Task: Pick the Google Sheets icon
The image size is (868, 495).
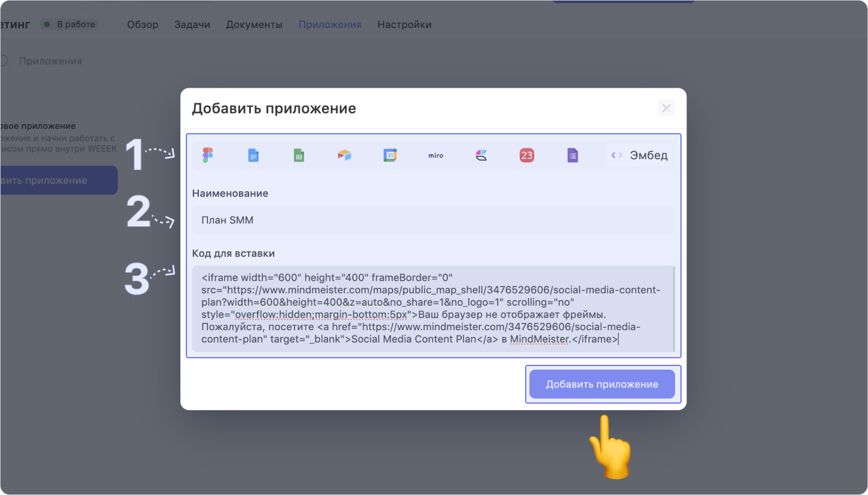Action: pos(299,155)
